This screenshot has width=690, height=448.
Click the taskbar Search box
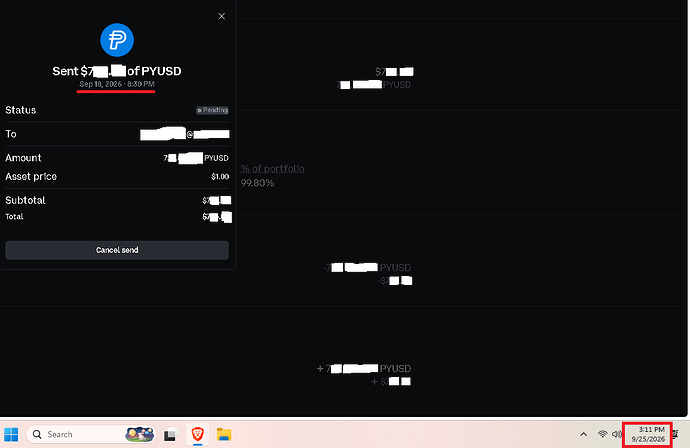(91, 434)
